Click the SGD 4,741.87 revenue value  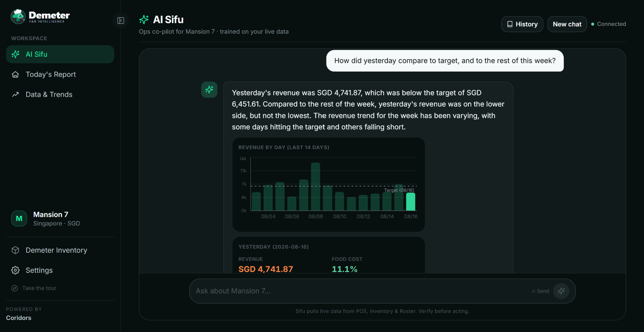coord(266,269)
